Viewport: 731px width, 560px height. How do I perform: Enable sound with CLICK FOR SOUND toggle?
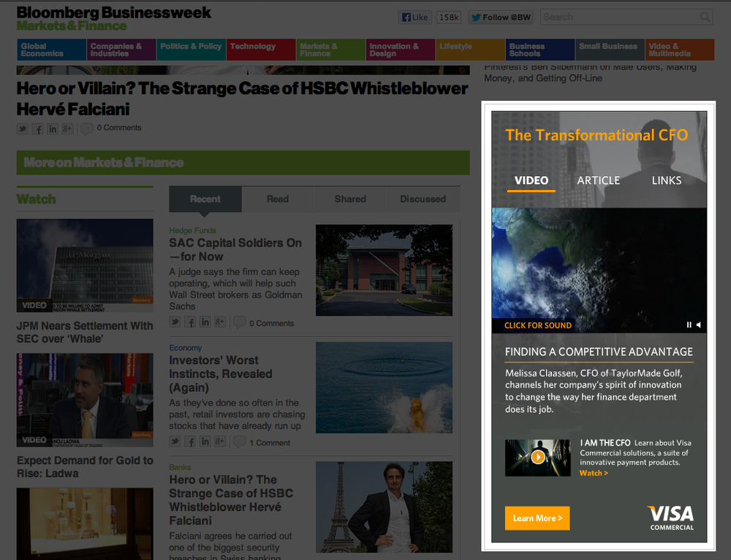click(538, 325)
